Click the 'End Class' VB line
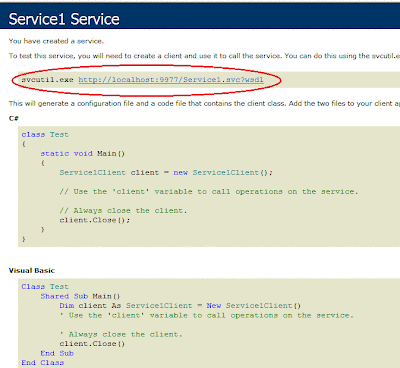400x368 pixels. [43, 362]
